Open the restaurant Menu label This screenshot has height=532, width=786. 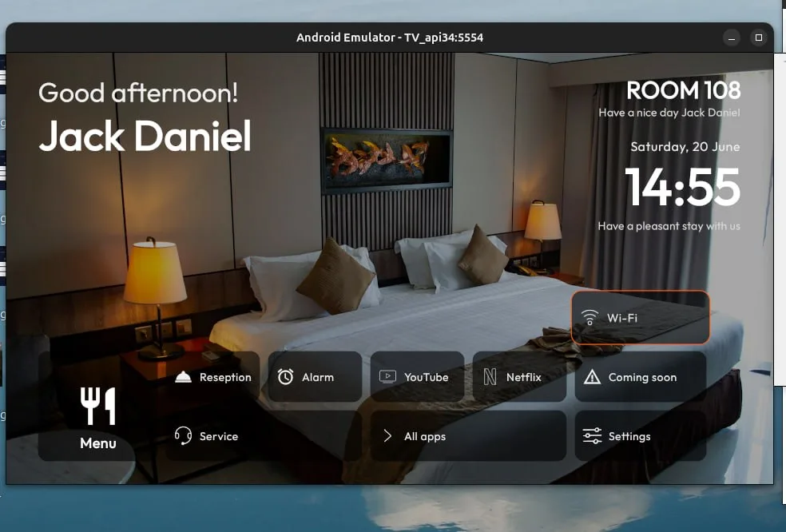[x=97, y=443]
